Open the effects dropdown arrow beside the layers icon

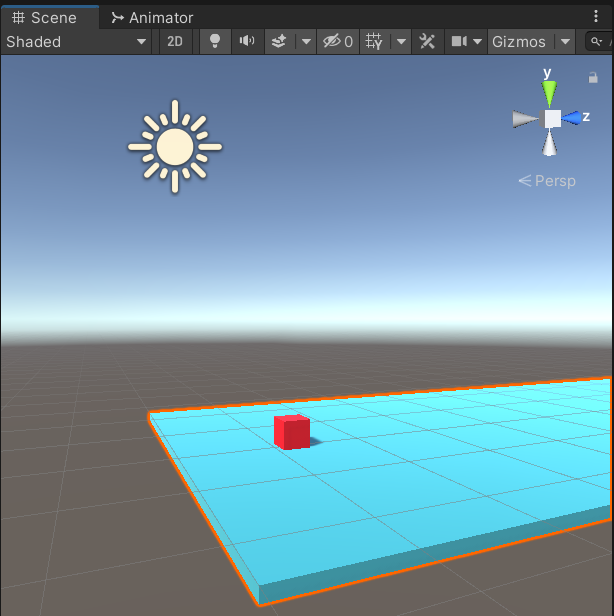306,42
